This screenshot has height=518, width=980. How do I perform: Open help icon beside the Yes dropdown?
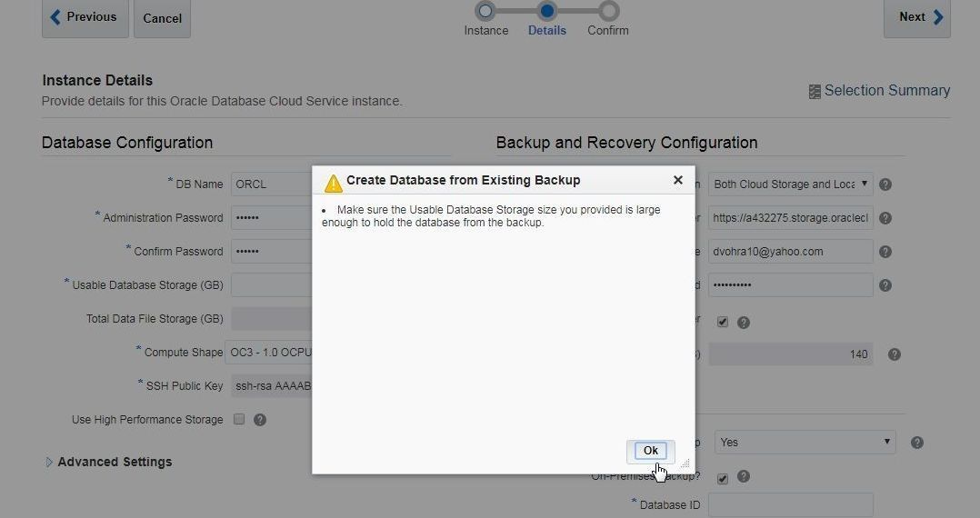coord(917,443)
